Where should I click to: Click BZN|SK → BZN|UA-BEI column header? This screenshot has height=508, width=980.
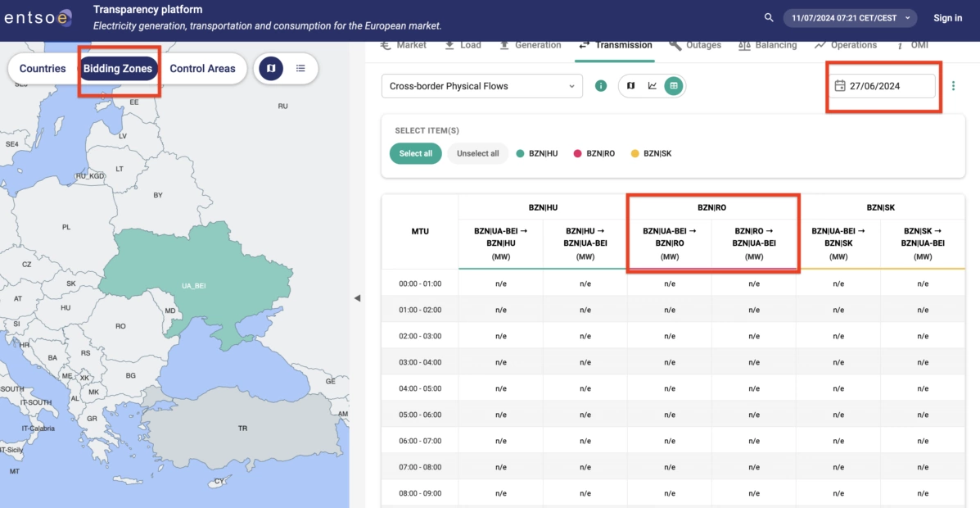click(923, 244)
